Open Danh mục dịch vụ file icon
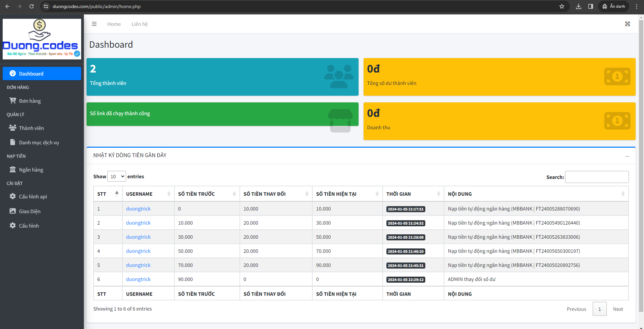 point(13,142)
